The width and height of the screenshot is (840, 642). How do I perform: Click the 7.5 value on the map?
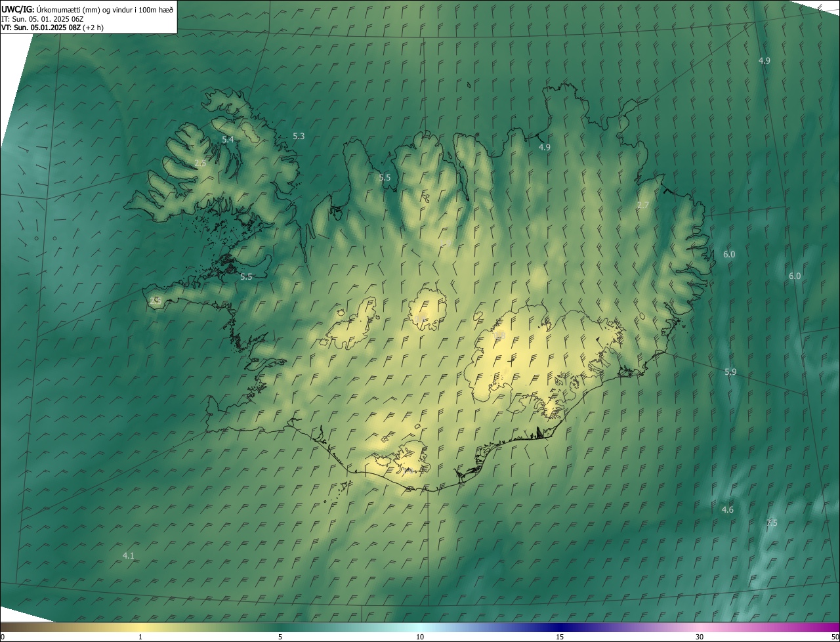pyautogui.click(x=772, y=523)
